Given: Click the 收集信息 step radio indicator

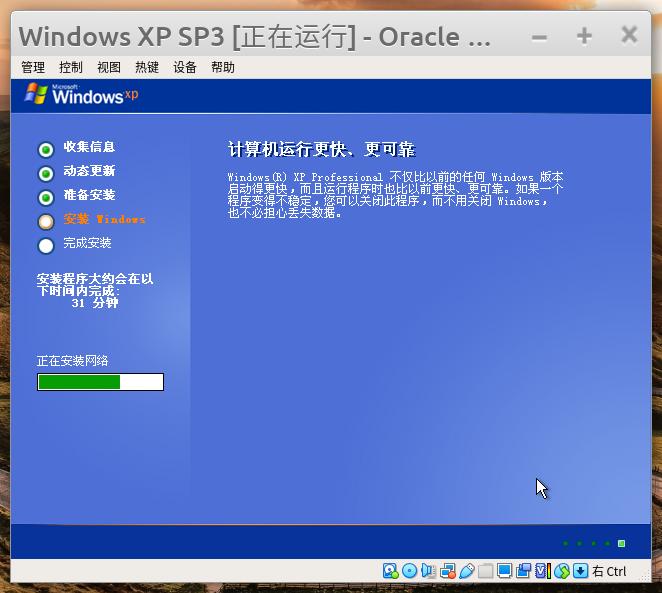Looking at the screenshot, I should 46,149.
